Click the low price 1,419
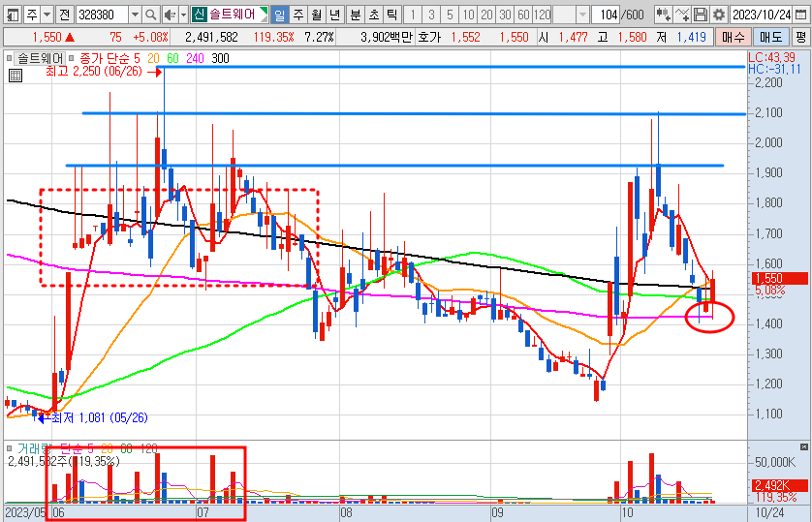The image size is (812, 522). click(691, 37)
